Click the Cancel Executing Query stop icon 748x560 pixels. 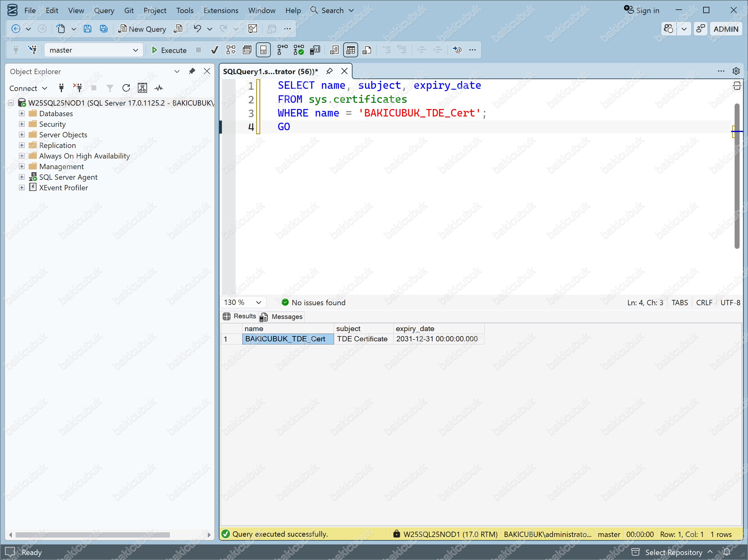click(199, 50)
